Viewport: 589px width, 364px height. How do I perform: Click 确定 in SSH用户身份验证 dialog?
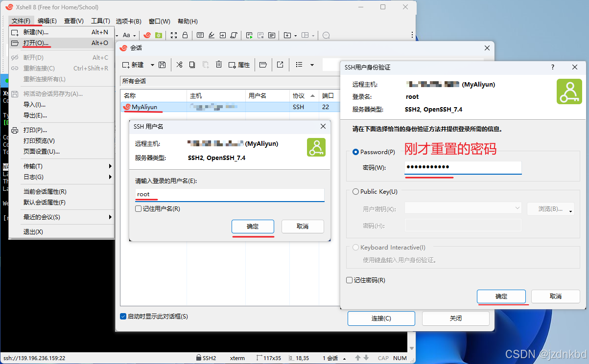tap(501, 296)
